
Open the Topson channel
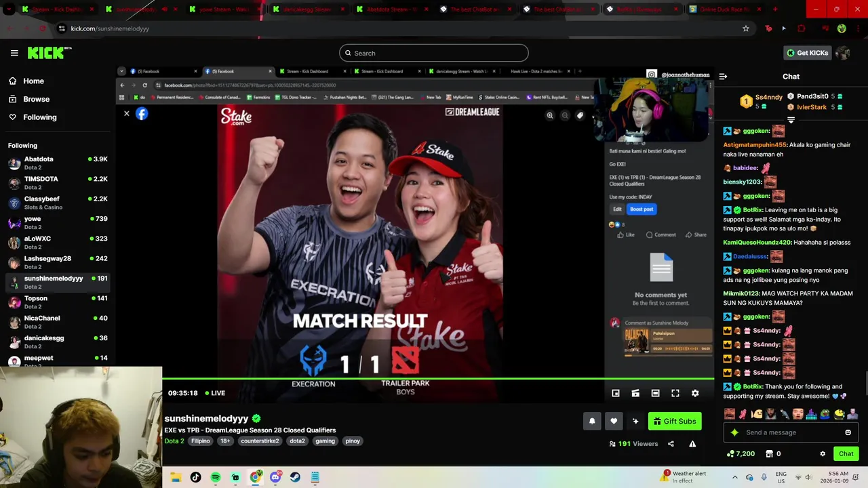58,302
